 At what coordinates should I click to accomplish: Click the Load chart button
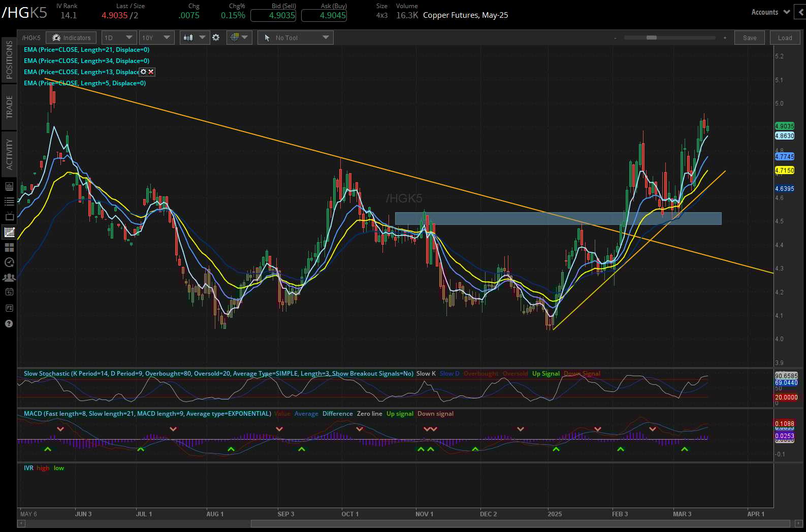pos(785,38)
